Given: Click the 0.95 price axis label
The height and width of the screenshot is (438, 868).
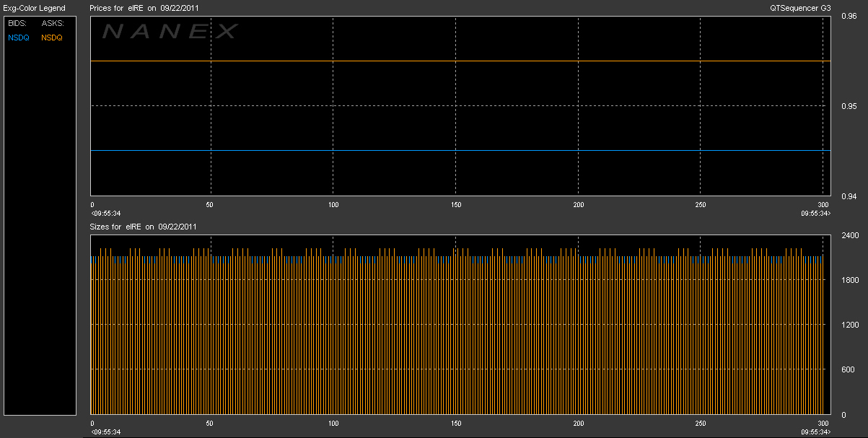Looking at the screenshot, I should 848,106.
